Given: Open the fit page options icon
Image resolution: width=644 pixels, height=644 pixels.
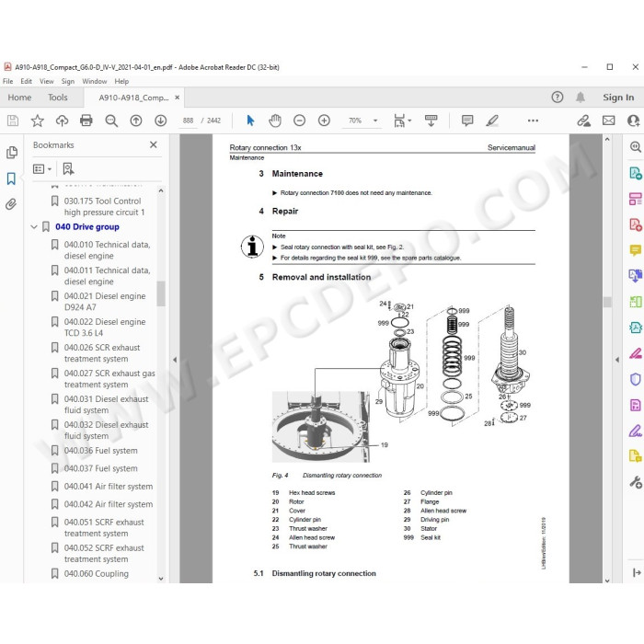Looking at the screenshot, I should 402,121.
